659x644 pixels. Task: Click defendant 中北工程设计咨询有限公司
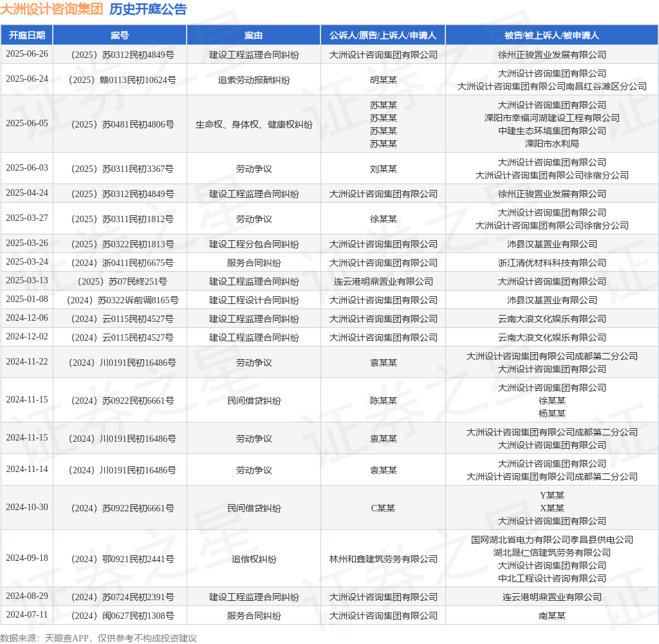pyautogui.click(x=552, y=578)
